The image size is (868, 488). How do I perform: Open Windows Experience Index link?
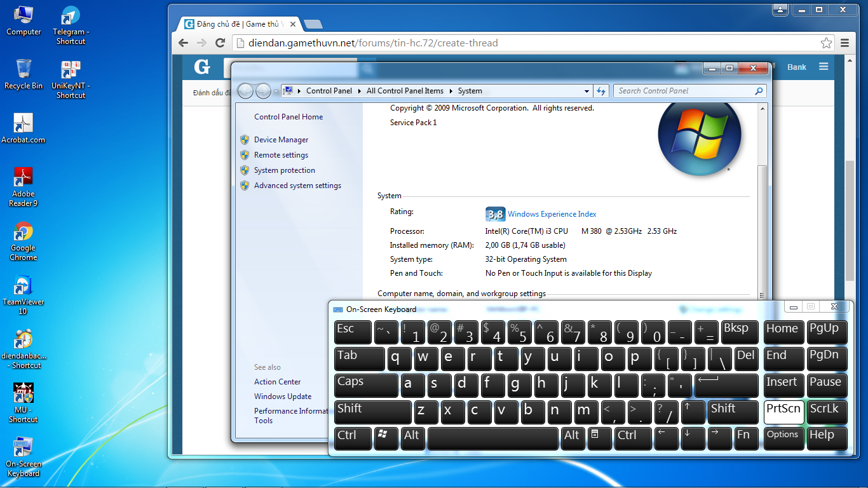tap(552, 214)
